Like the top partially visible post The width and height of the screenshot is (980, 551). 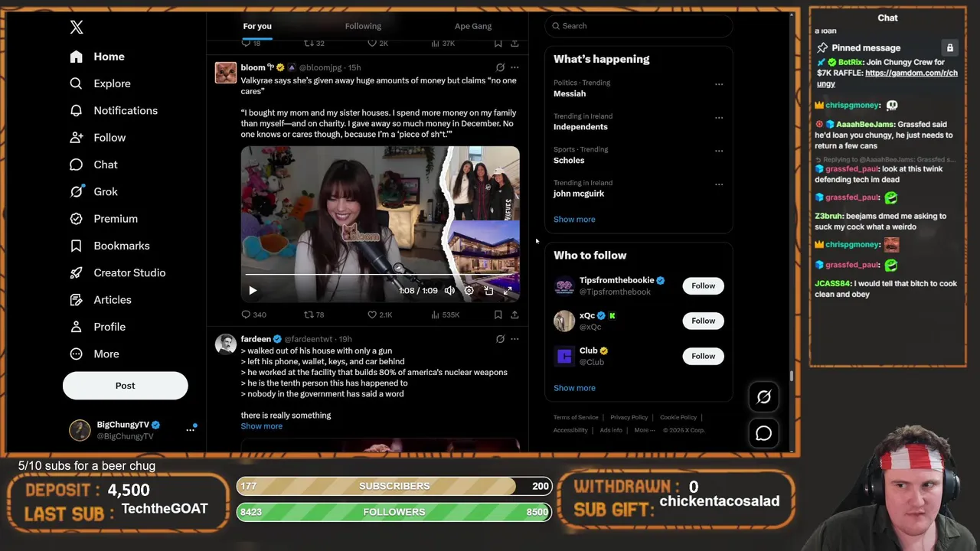pyautogui.click(x=379, y=44)
